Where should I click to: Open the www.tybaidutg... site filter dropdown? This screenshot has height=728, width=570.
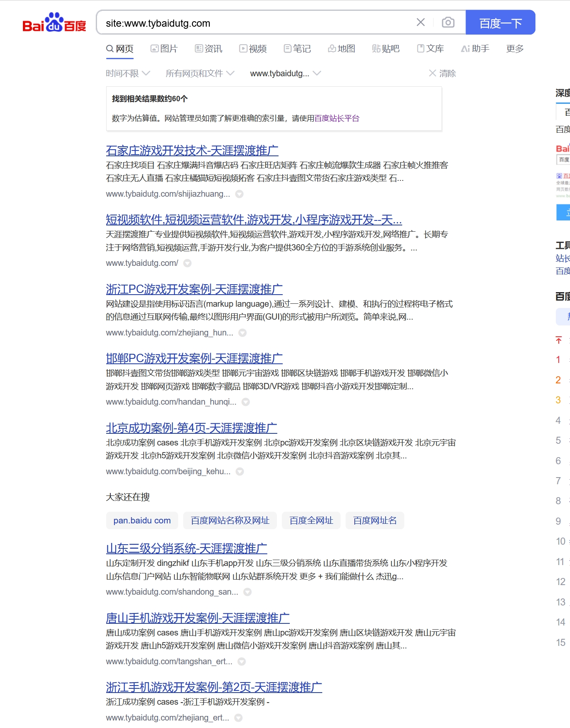[x=285, y=73]
